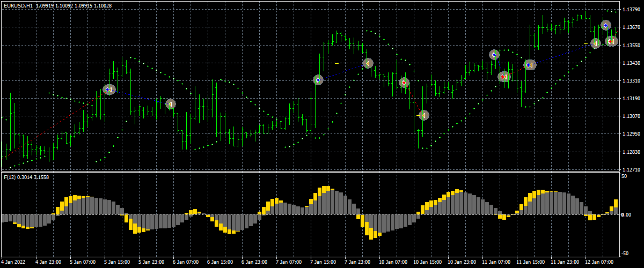The width and height of the screenshot is (644, 268).
Task: Select the buy marker at 5 Jan 15:00
Action: point(109,90)
